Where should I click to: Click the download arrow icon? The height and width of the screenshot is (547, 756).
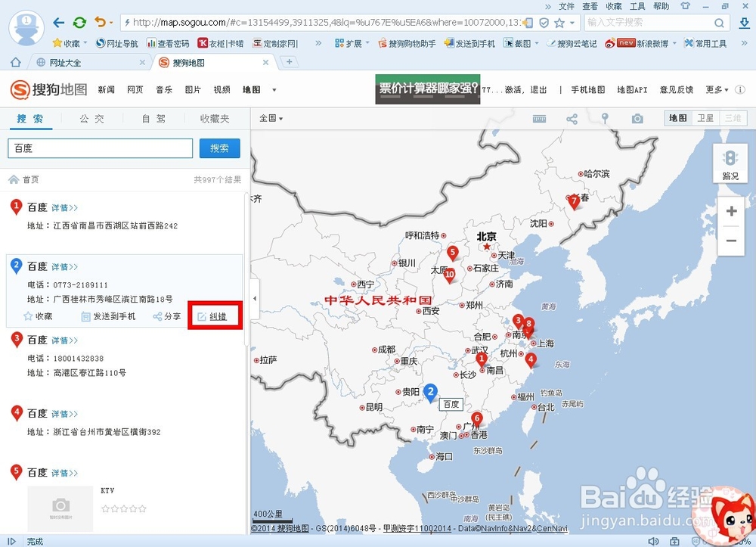pos(744,22)
